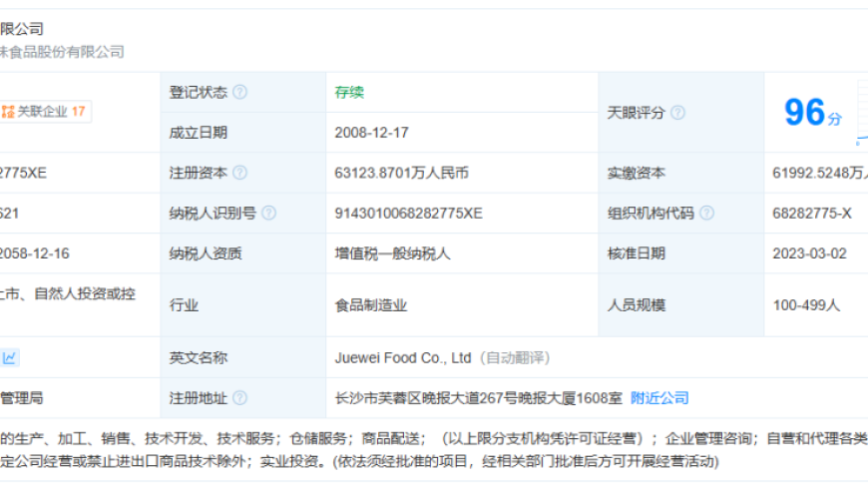Select English name Juewei Food Co., Ltd
Image resolution: width=868 pixels, height=491 pixels.
coord(402,358)
